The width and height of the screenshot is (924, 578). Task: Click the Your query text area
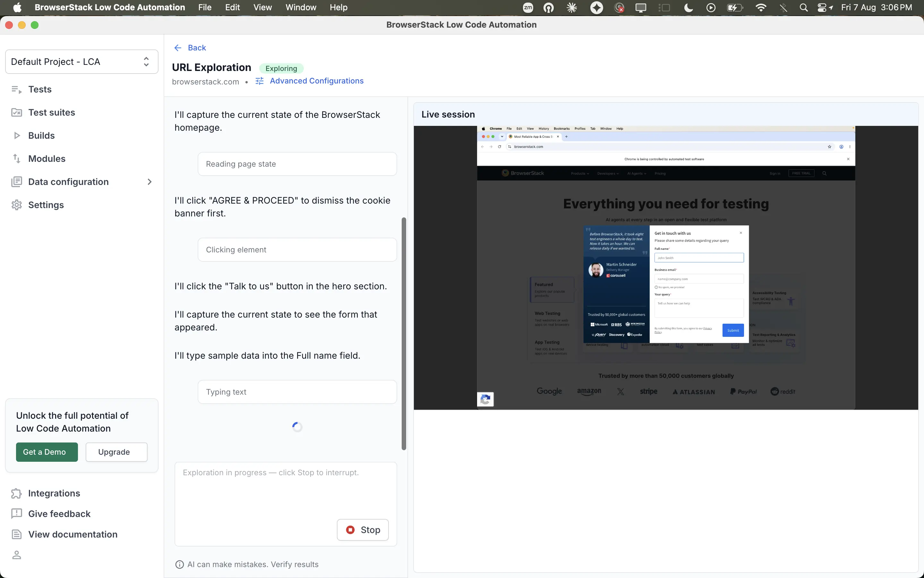pos(699,308)
